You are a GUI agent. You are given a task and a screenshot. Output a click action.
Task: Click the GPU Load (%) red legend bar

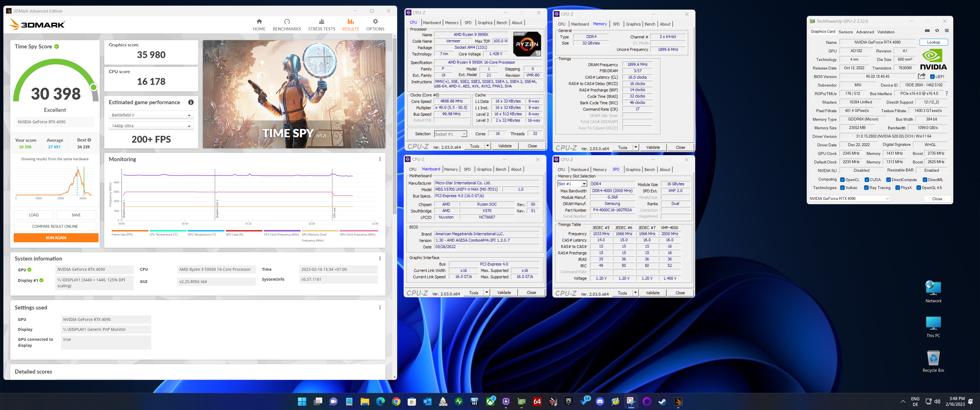(244, 230)
